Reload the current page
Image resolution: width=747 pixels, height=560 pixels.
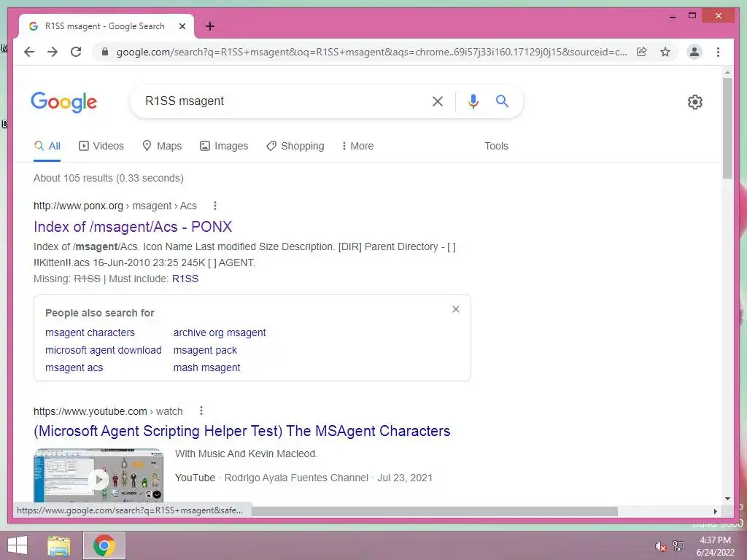(76, 52)
